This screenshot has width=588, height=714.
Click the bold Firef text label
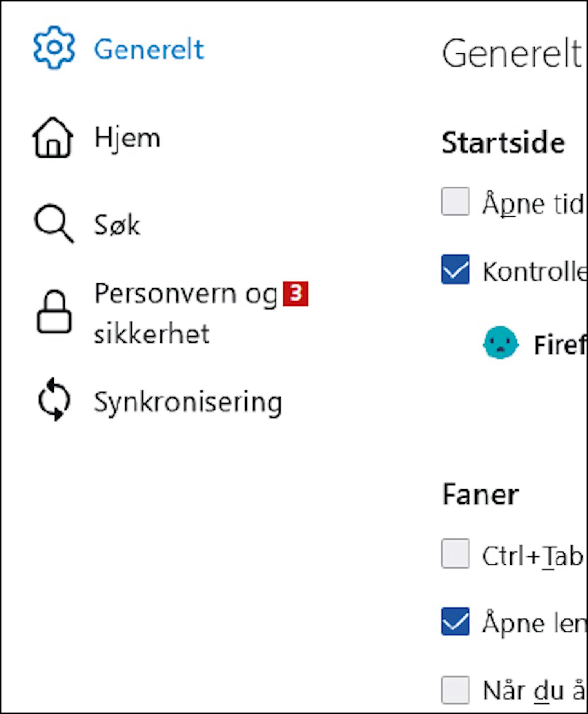point(561,345)
